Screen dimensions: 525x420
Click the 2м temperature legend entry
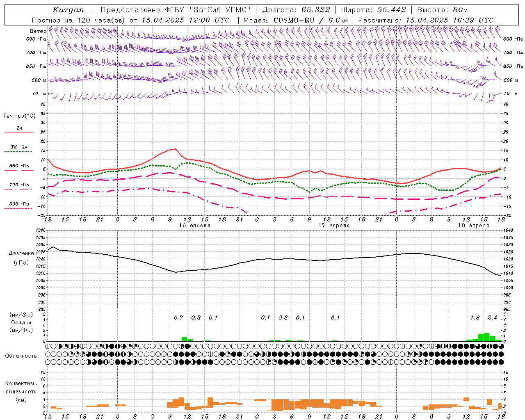pos(19,128)
